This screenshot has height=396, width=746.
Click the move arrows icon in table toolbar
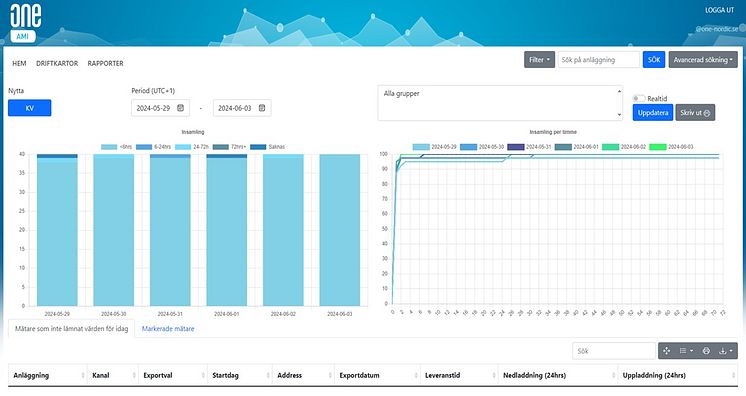(x=667, y=351)
